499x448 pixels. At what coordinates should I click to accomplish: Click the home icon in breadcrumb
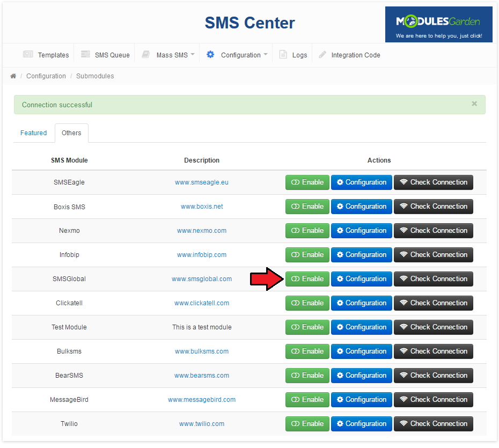tap(13, 76)
